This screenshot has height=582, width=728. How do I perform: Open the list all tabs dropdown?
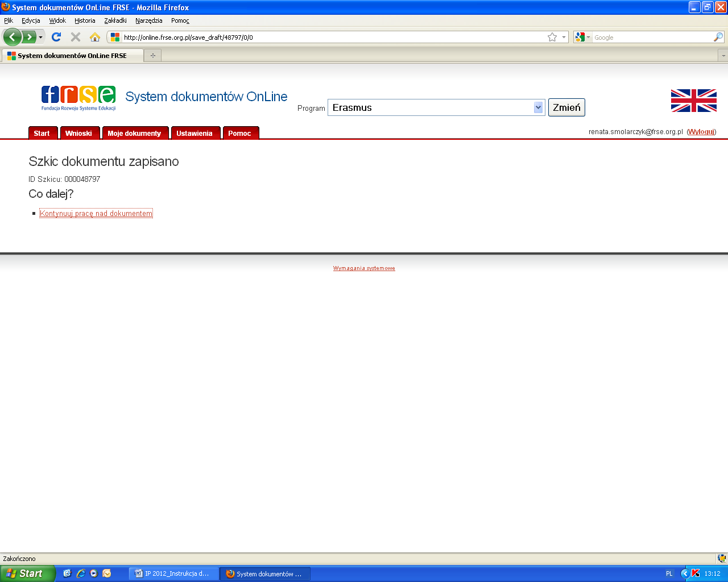pos(723,56)
